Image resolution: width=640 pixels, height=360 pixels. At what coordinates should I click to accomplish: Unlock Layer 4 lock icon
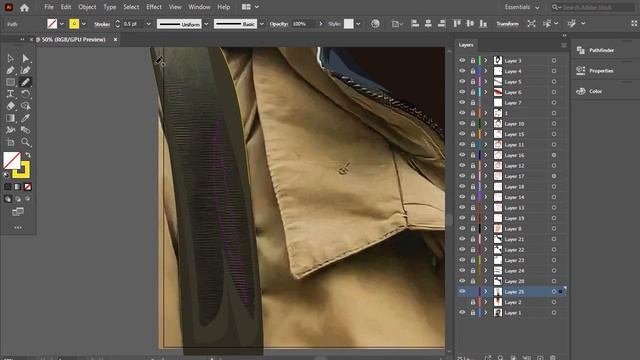(473, 71)
